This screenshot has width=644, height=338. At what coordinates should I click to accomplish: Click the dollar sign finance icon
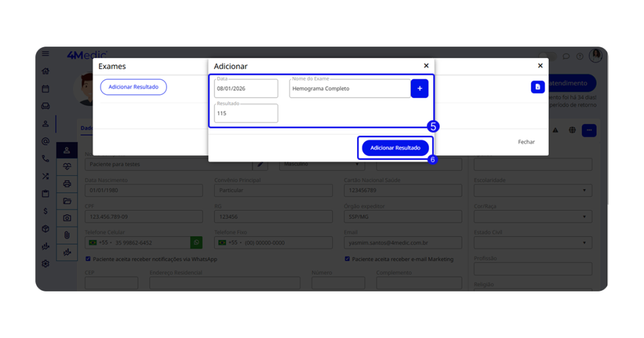tap(45, 211)
